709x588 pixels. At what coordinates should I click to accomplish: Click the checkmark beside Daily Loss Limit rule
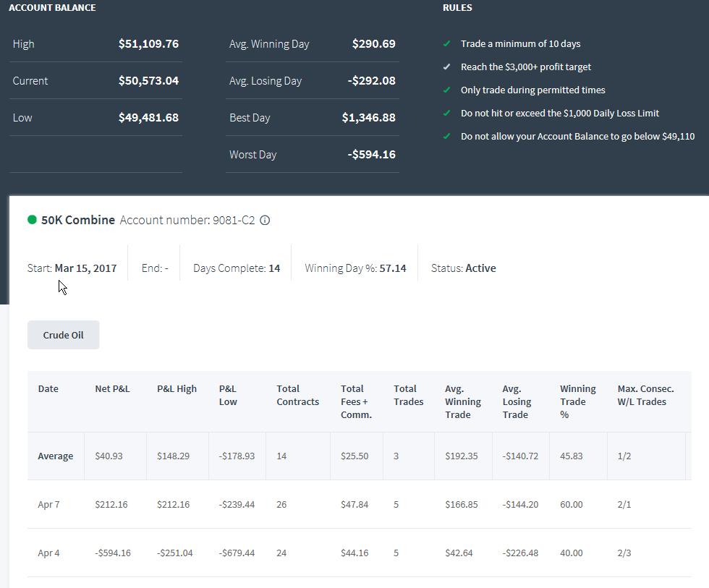pos(447,113)
